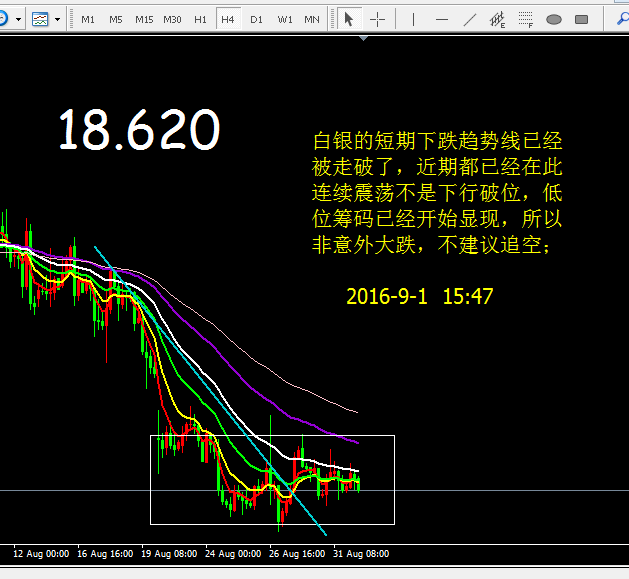Image resolution: width=629 pixels, height=579 pixels.
Task: Switch chart to D1 daily timeframe
Action: pyautogui.click(x=256, y=19)
